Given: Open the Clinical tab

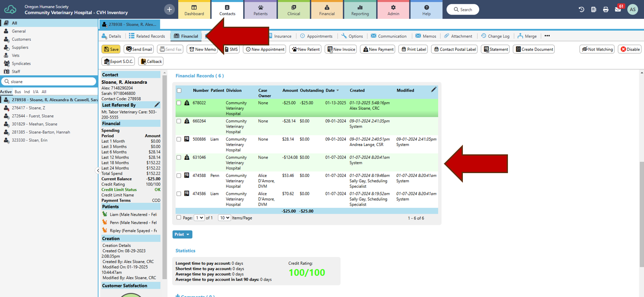Looking at the screenshot, I should point(294,10).
